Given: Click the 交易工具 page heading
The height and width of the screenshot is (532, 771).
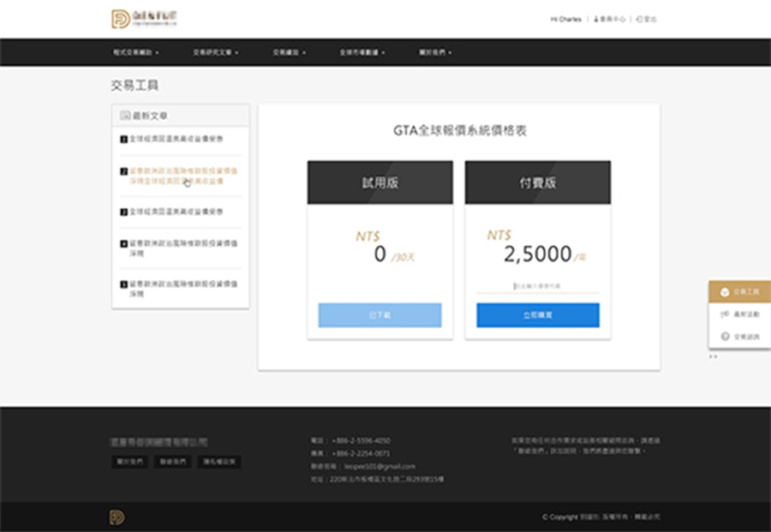Looking at the screenshot, I should tap(134, 86).
